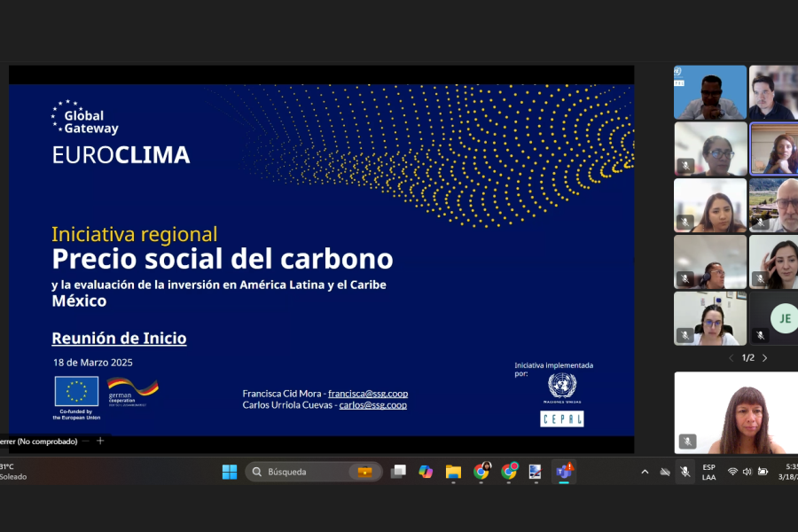Open Task View on the taskbar

(x=398, y=472)
